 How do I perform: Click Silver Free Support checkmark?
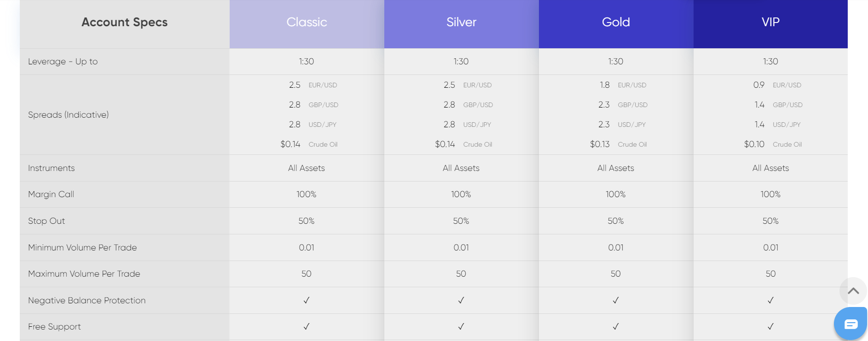pos(461,326)
